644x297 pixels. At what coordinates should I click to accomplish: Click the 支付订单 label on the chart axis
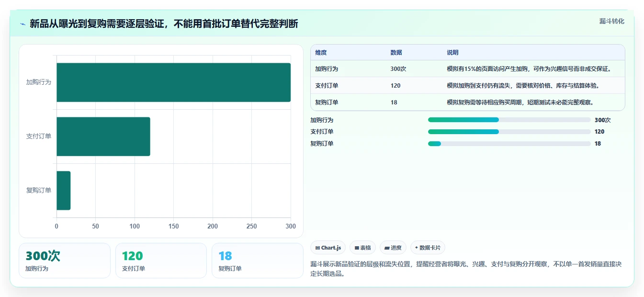(39, 137)
